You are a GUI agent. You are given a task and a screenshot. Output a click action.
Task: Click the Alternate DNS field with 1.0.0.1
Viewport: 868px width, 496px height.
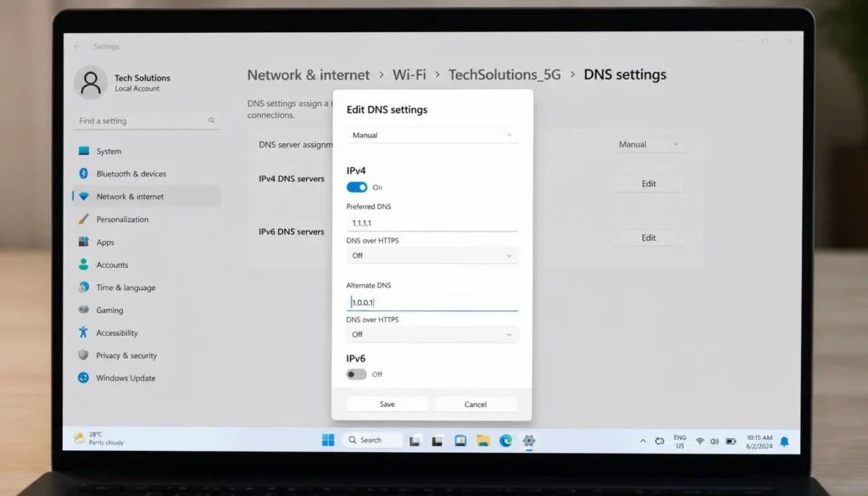click(432, 302)
